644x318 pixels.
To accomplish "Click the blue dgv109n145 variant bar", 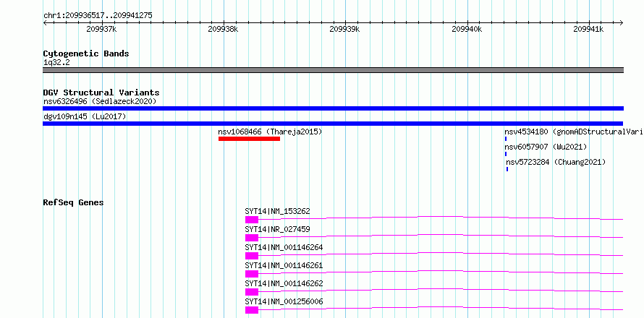I will pyautogui.click(x=333, y=124).
